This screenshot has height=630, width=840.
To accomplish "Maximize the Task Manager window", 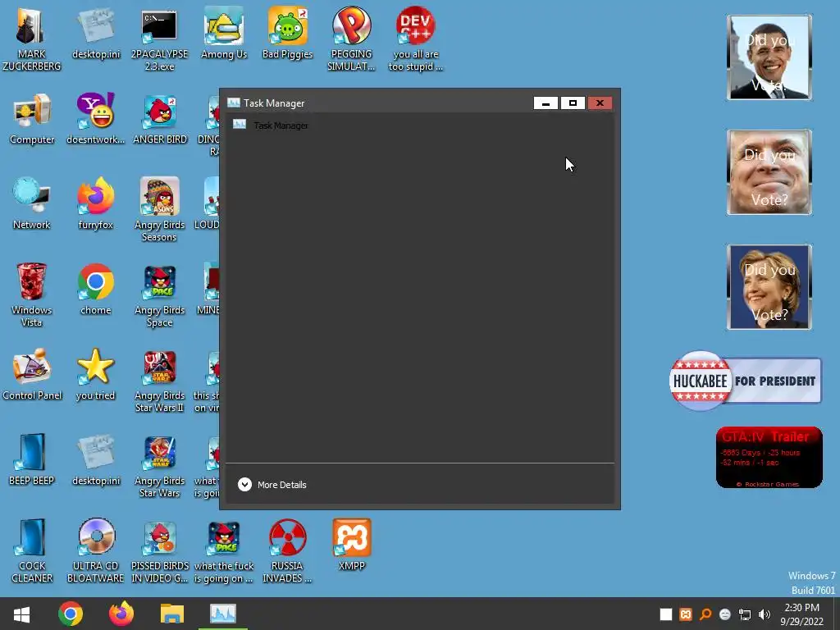I will 573,103.
